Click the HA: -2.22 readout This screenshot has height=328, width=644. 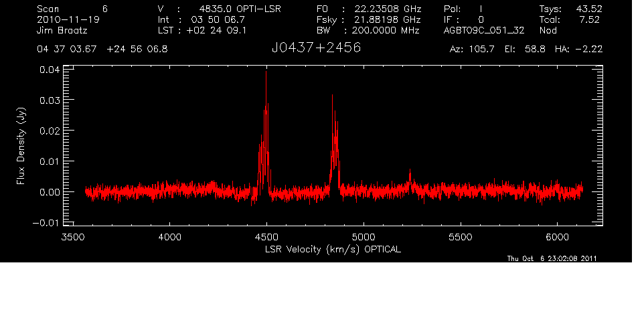point(579,50)
